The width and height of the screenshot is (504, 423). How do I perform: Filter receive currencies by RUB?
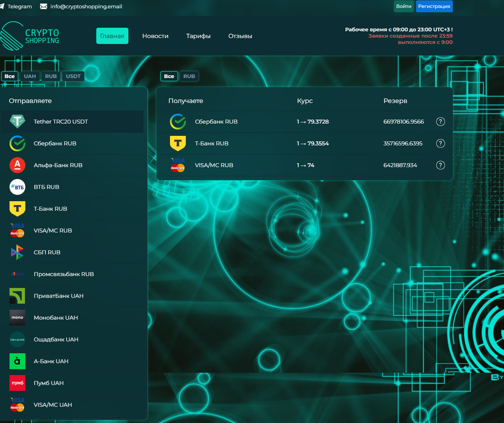(x=189, y=76)
